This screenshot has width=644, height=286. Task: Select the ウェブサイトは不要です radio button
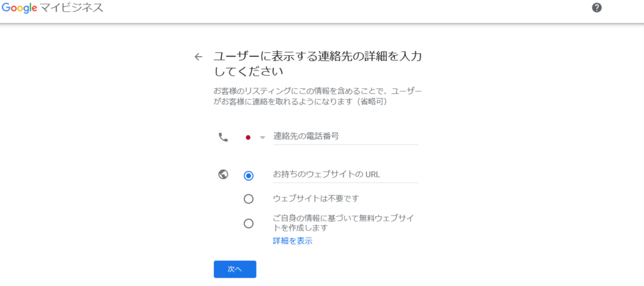coord(248,199)
